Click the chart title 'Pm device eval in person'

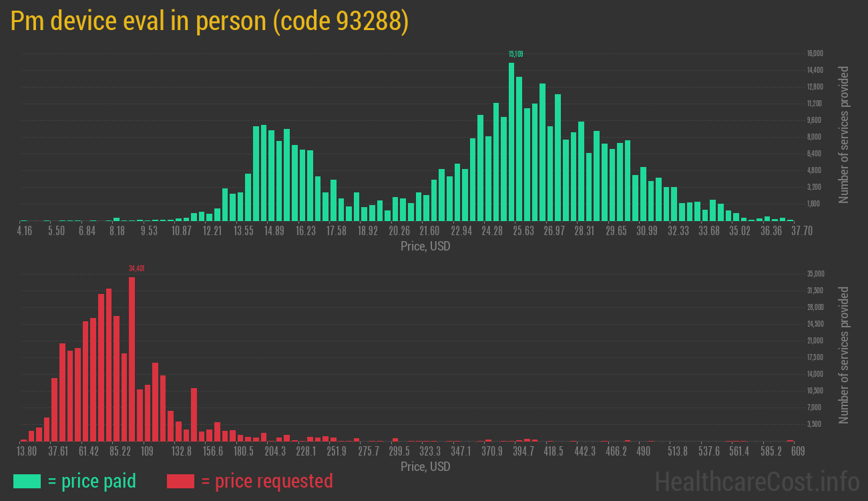[x=138, y=21]
